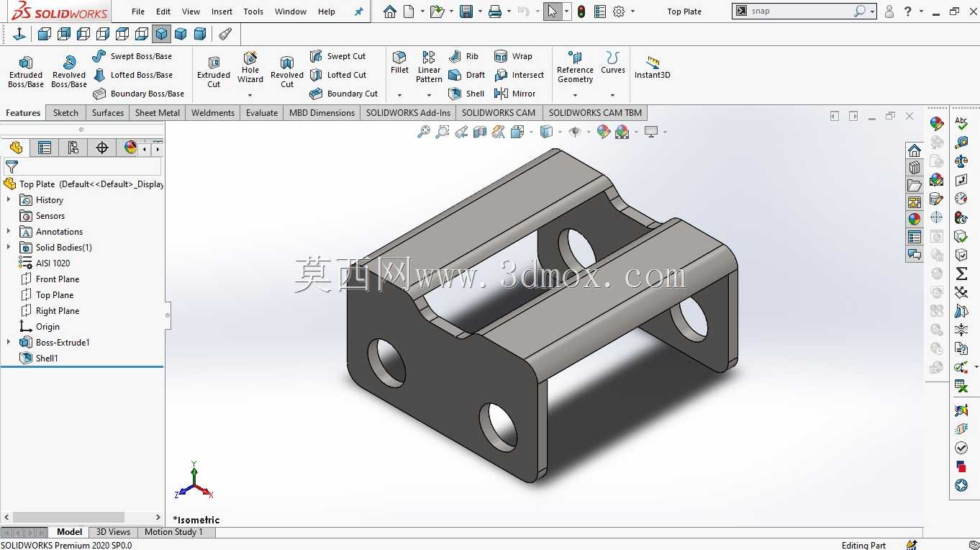Select the AISI 1020 material item

[x=53, y=263]
